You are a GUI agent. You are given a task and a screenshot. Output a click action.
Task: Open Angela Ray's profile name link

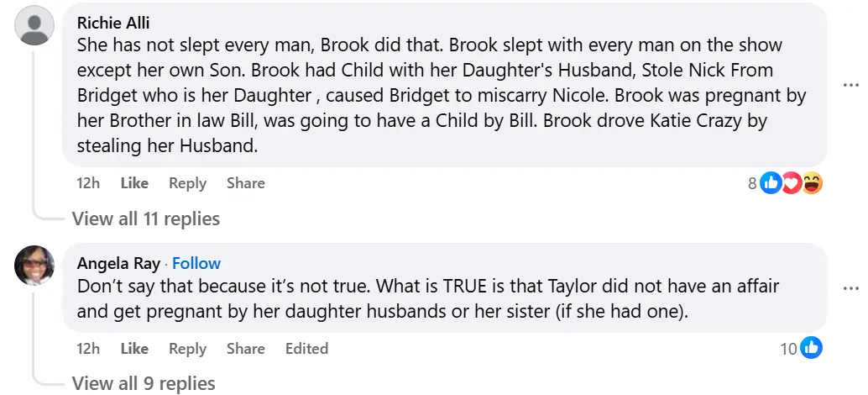click(118, 264)
